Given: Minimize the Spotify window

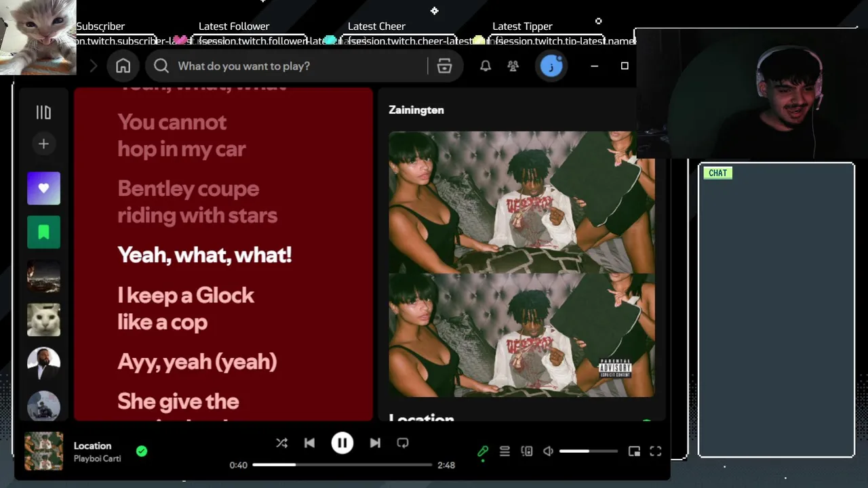Looking at the screenshot, I should (595, 66).
